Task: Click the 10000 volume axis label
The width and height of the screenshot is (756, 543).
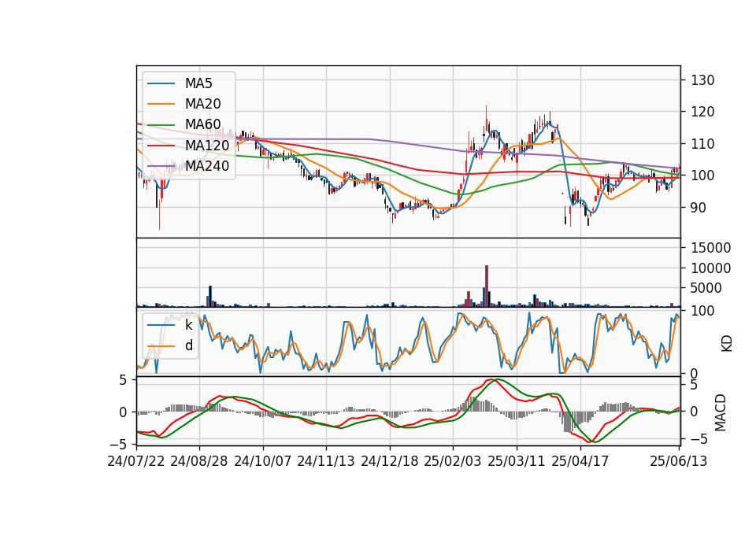Action: coord(710,268)
